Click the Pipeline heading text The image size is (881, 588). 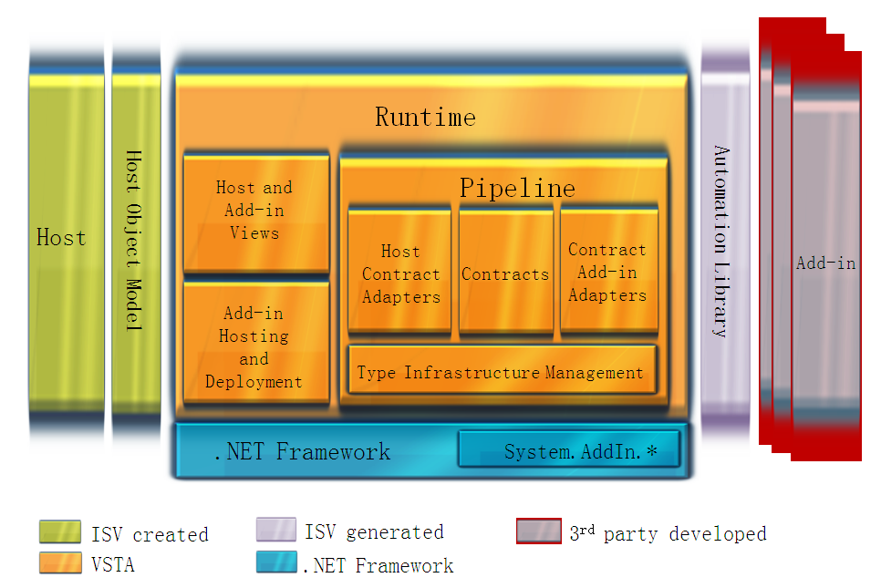(x=517, y=188)
